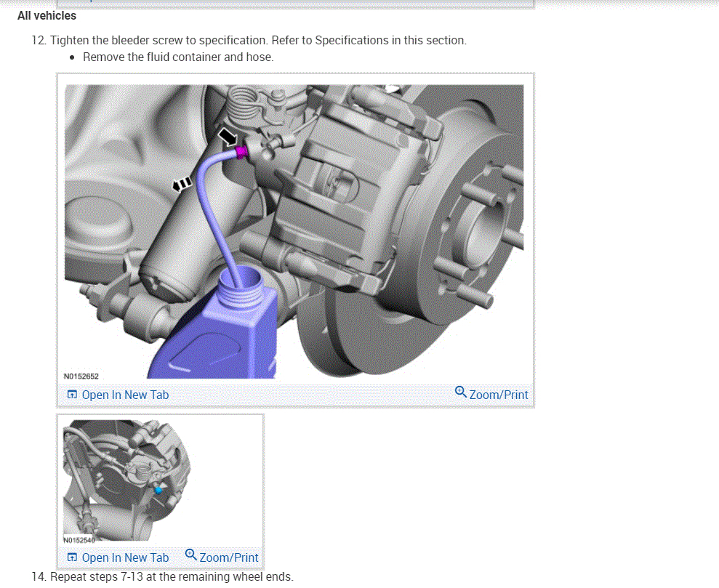Click the large brake bleeding illustration
Image resolution: width=719 pixels, height=588 pixels.
[294, 231]
